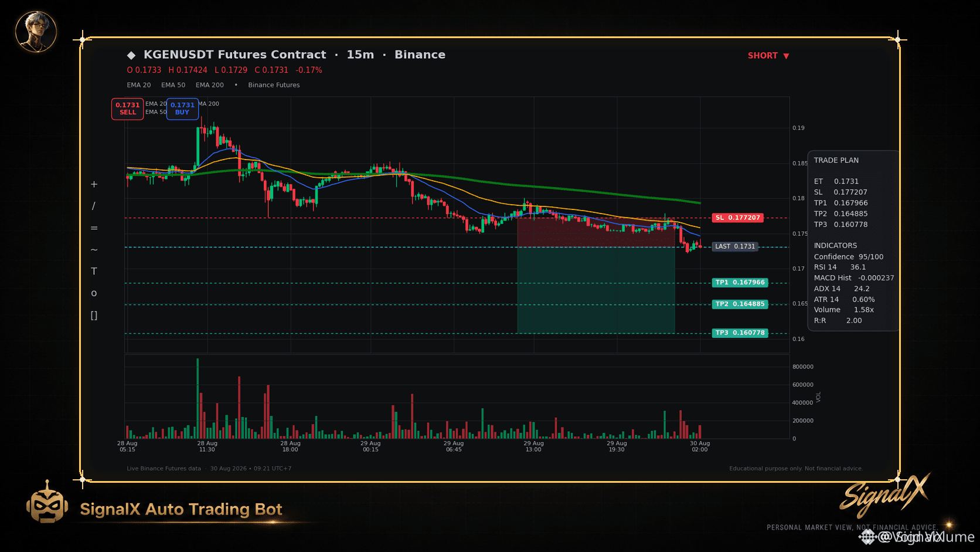Click the tallest green volume bar
The image size is (980, 552).
pyautogui.click(x=198, y=398)
